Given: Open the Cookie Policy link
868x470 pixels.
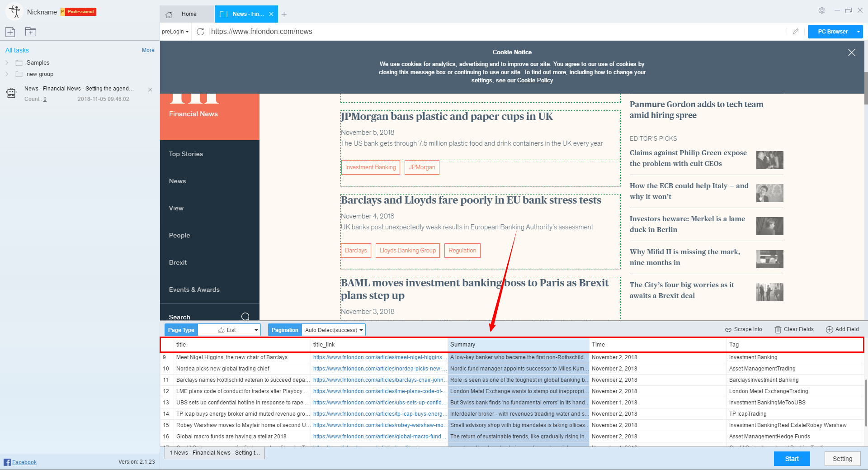Looking at the screenshot, I should 535,81.
